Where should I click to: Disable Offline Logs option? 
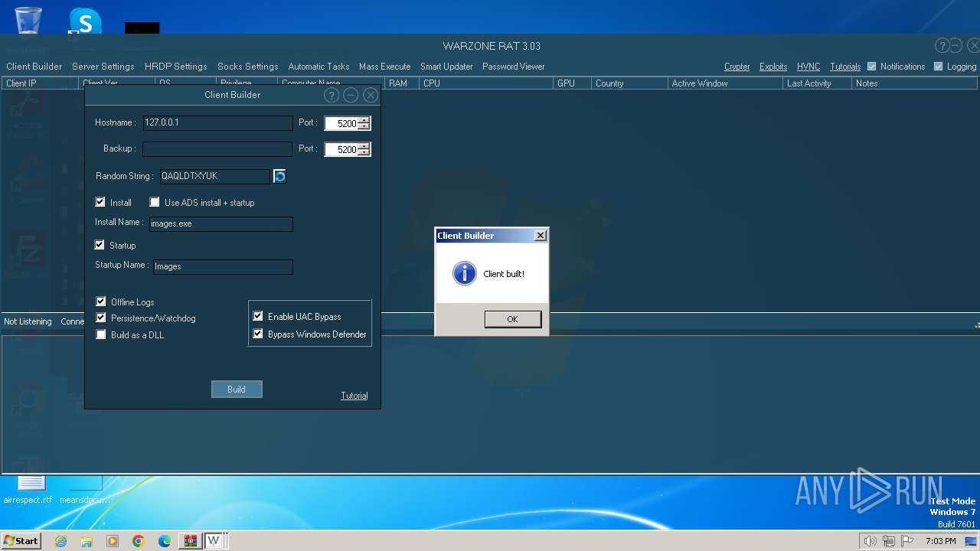(x=101, y=302)
